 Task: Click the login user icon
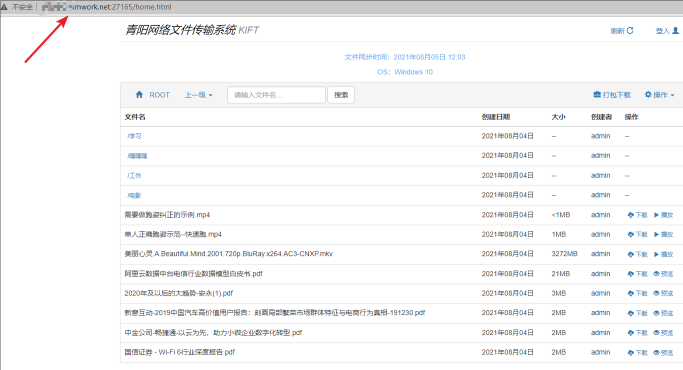[x=676, y=31]
